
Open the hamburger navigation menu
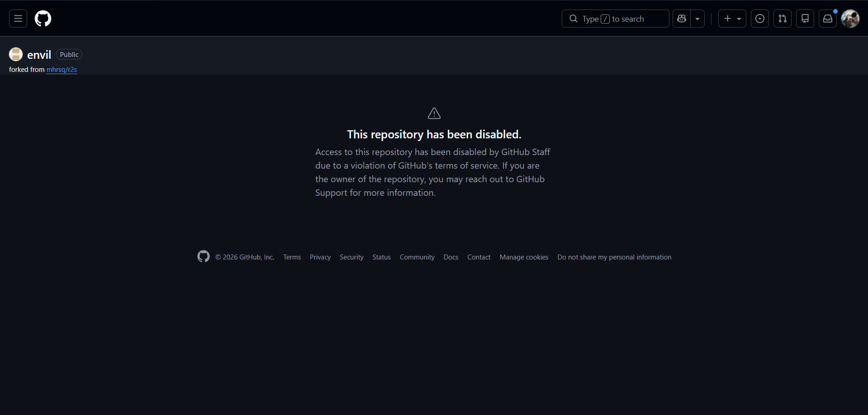click(x=18, y=19)
